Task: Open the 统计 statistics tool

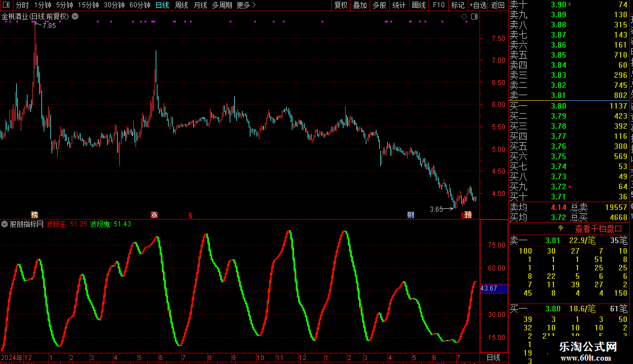Action: pyautogui.click(x=399, y=5)
